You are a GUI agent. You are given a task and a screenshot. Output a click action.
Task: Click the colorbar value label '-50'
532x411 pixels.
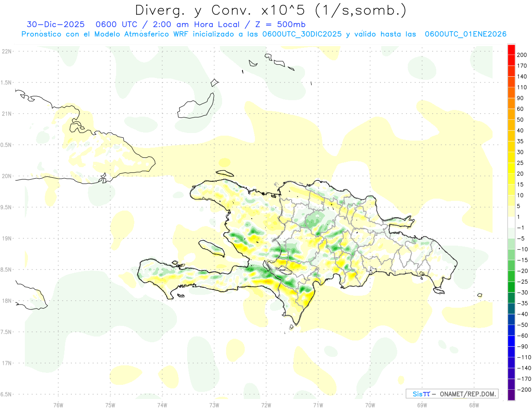click(523, 325)
